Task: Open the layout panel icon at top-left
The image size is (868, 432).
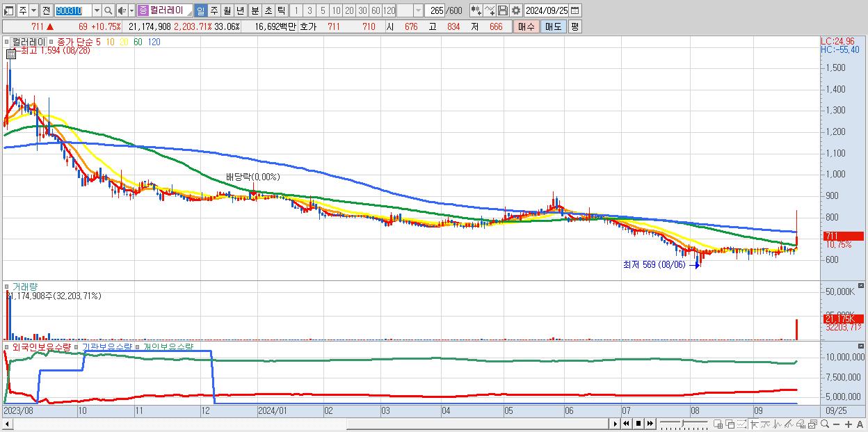Action: (9, 10)
